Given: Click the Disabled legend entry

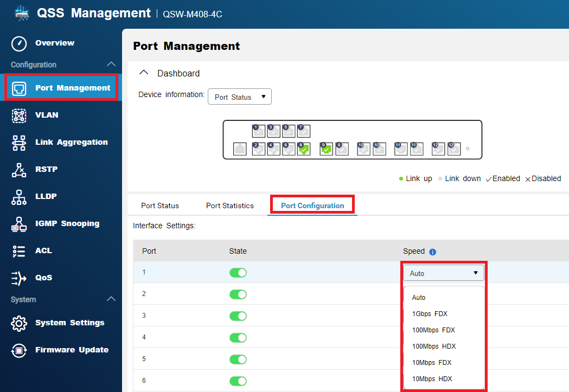Looking at the screenshot, I should [x=544, y=178].
